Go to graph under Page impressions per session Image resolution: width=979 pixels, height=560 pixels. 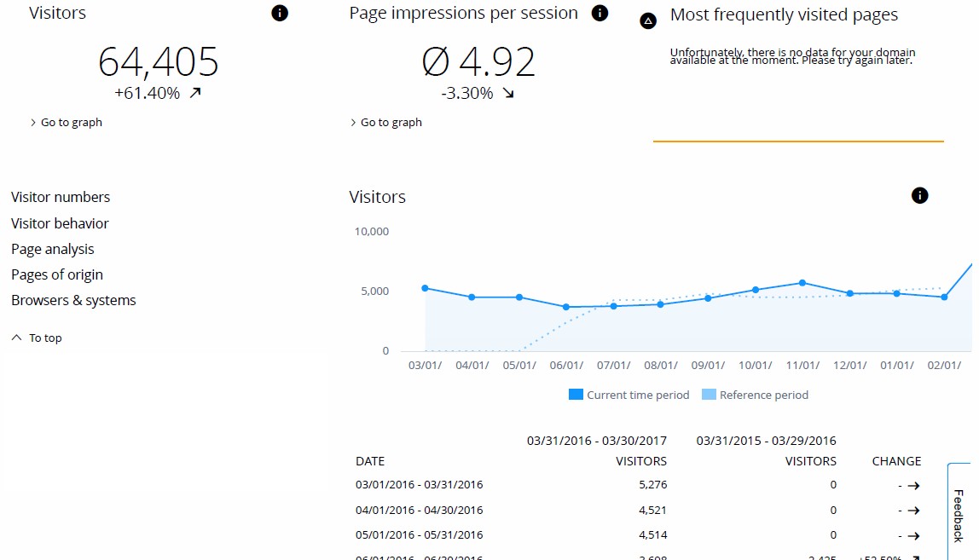click(x=385, y=123)
